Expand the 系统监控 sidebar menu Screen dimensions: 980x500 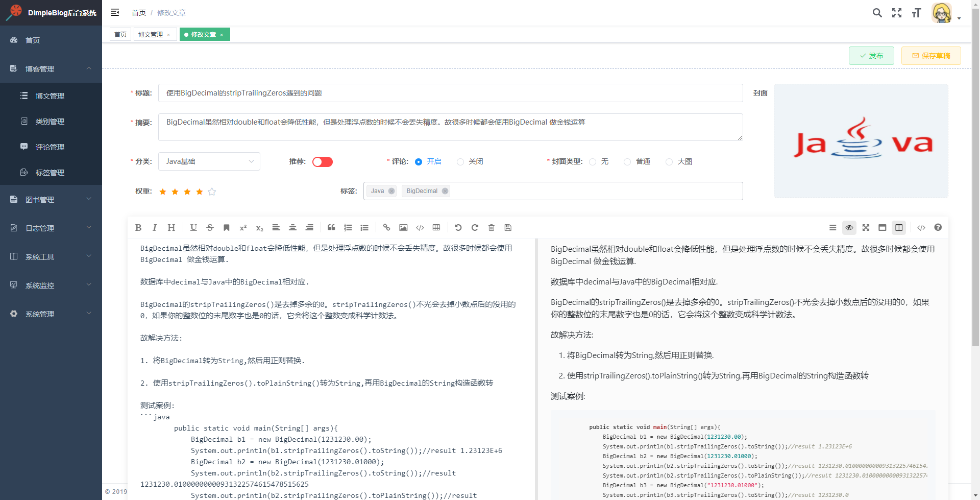(51, 285)
